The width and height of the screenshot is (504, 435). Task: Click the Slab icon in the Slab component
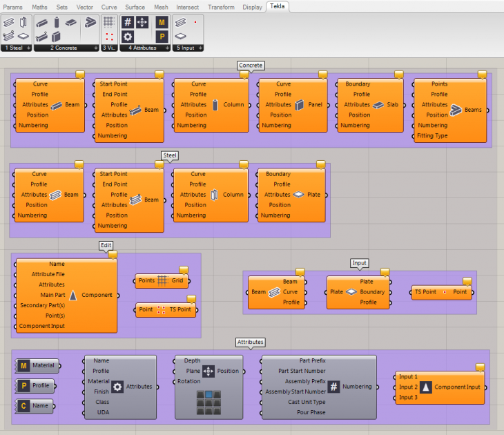coord(378,105)
